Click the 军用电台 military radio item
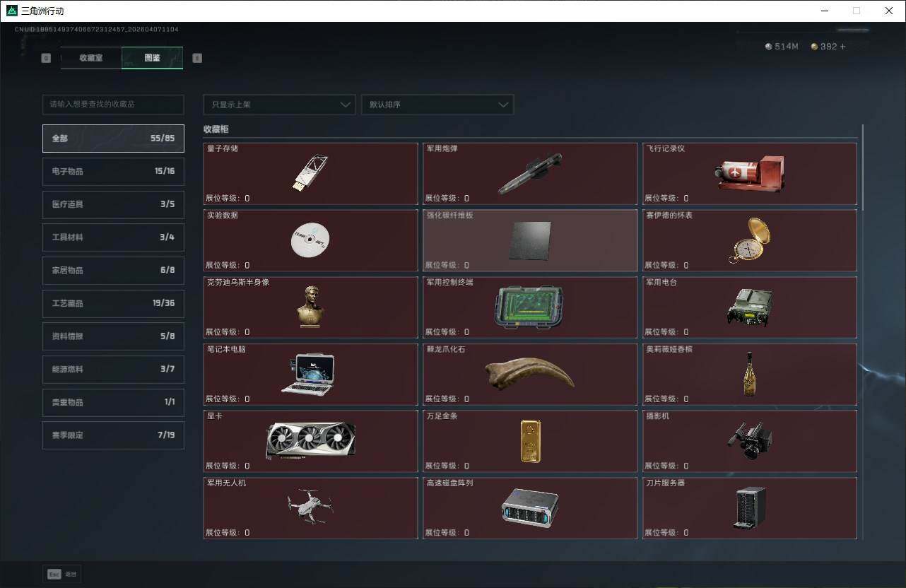The height and width of the screenshot is (588, 906). [x=750, y=307]
